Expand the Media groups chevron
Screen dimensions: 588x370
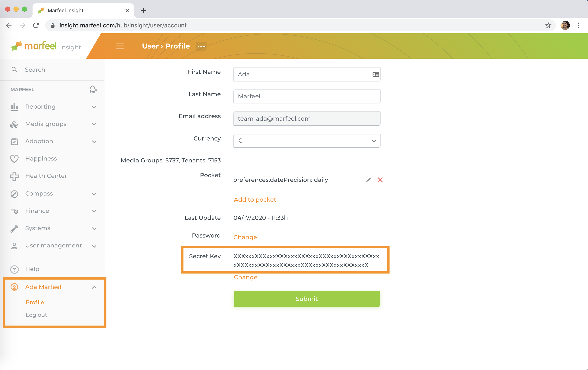94,124
